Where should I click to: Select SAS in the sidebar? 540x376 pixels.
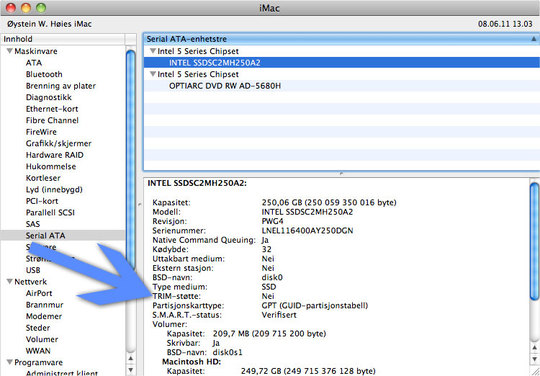pos(33,224)
